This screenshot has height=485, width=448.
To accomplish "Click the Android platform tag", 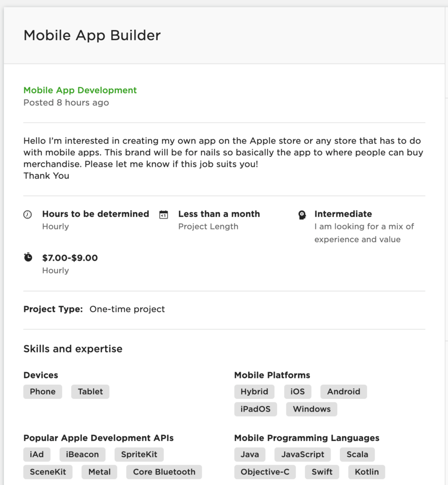I will pos(343,392).
